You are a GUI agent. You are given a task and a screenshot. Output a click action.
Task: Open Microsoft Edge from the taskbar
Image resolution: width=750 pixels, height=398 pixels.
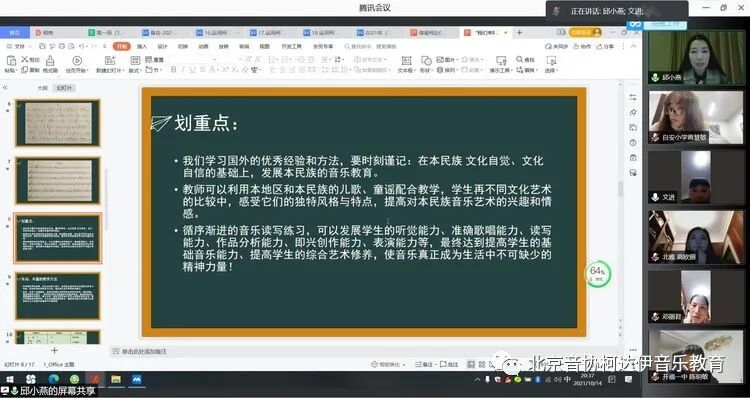tap(53, 380)
